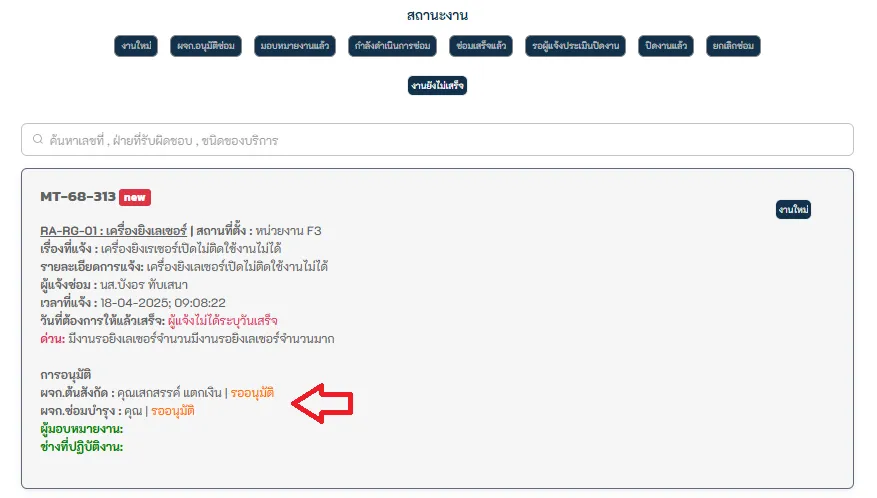Click approver name คุณเสกสรรค์ แตกเงิน

[169, 393]
